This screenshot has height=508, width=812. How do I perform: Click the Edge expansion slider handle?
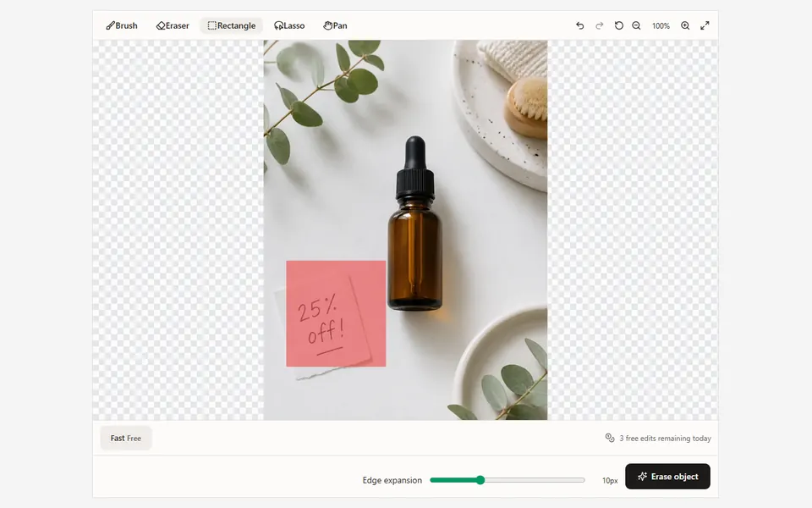[480, 480]
